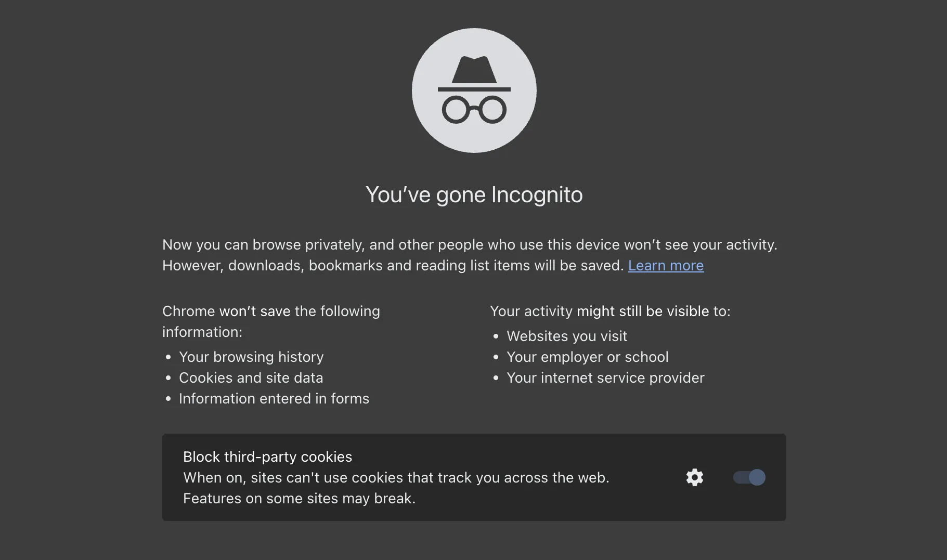Screen dimensions: 947x560
Task: Click the Block third-party cookies heading
Action: tap(267, 456)
